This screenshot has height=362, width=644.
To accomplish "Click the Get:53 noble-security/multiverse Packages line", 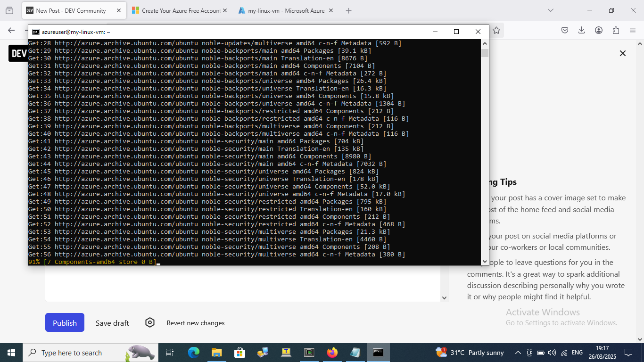I will [209, 231].
